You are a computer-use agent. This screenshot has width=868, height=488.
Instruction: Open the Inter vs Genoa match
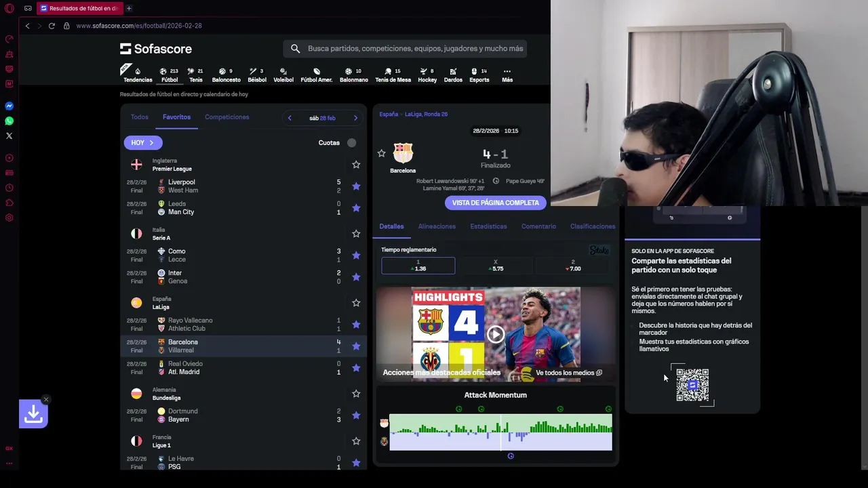(243, 277)
